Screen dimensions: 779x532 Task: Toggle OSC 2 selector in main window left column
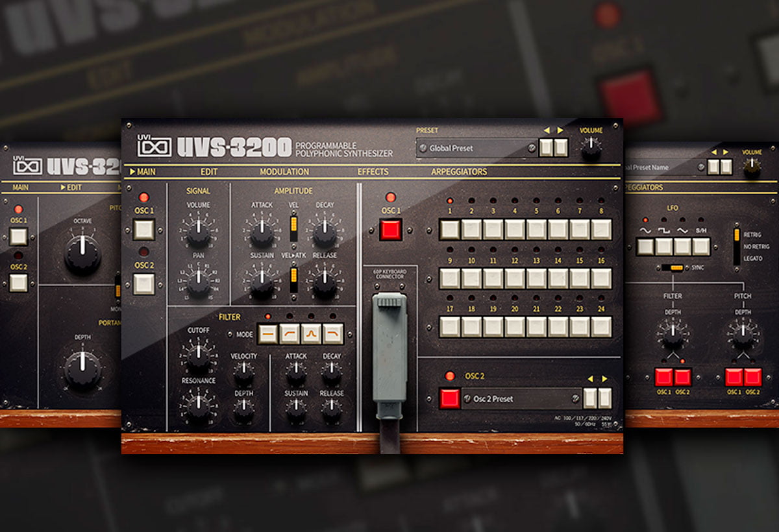(144, 284)
